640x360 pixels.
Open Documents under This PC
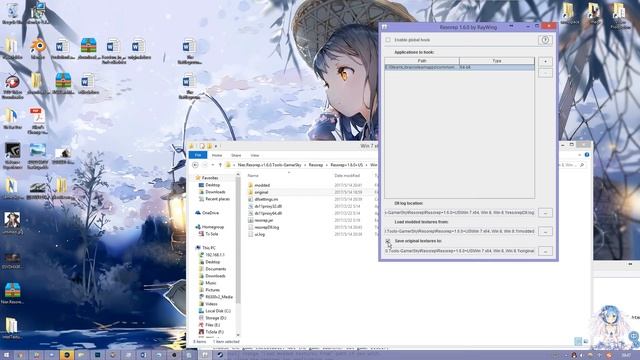click(x=216, y=269)
